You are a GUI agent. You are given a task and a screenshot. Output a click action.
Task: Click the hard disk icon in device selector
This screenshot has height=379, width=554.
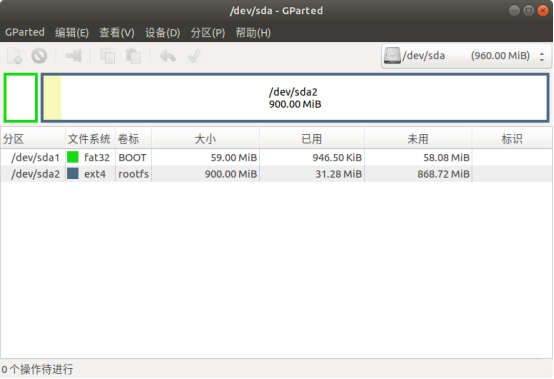pos(392,56)
